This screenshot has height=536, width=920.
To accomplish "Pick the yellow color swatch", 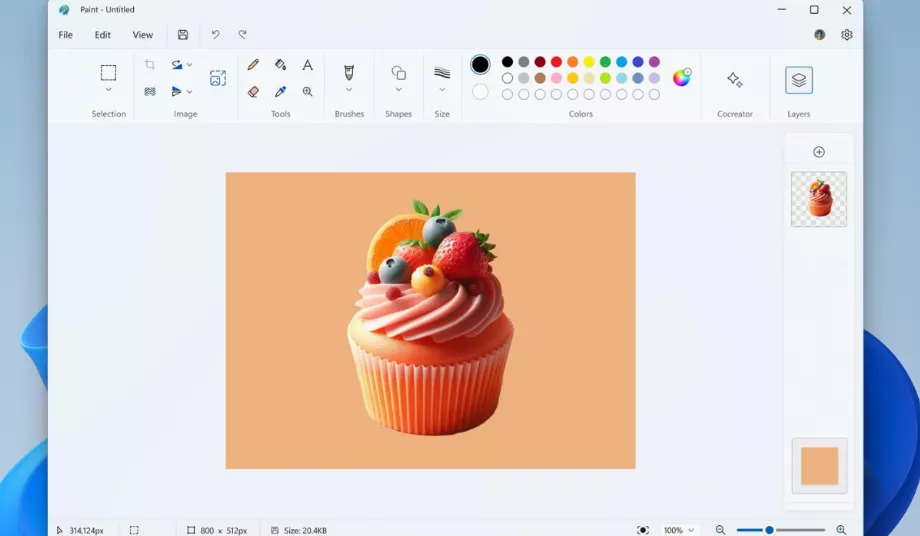I will 589,62.
